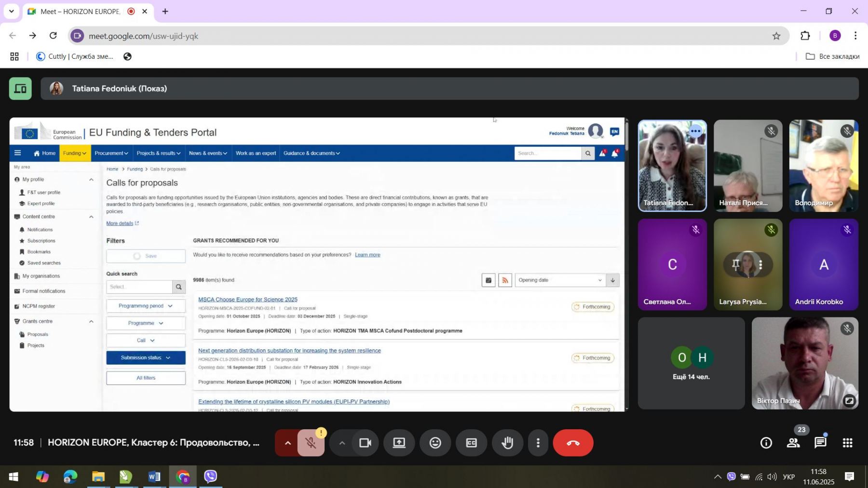Image resolution: width=868 pixels, height=488 pixels.
Task: Click the portal hamburger menu icon
Action: coord(18,153)
